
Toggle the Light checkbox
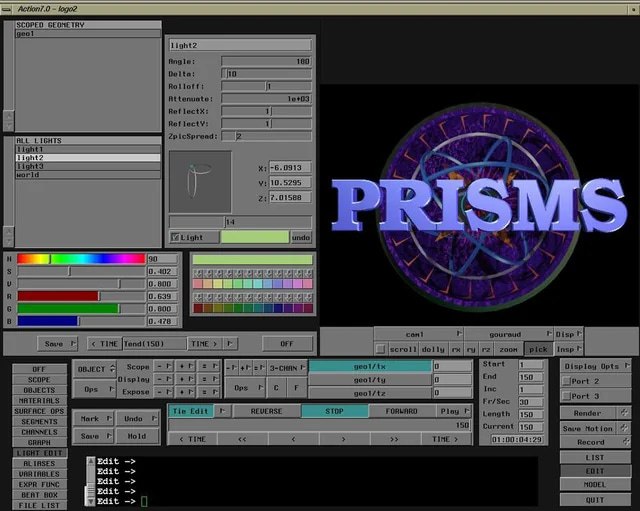point(175,237)
